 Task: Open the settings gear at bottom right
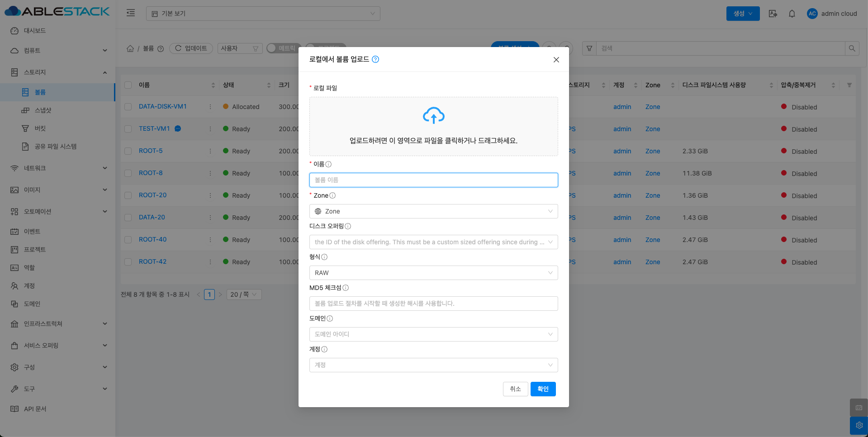click(x=859, y=426)
